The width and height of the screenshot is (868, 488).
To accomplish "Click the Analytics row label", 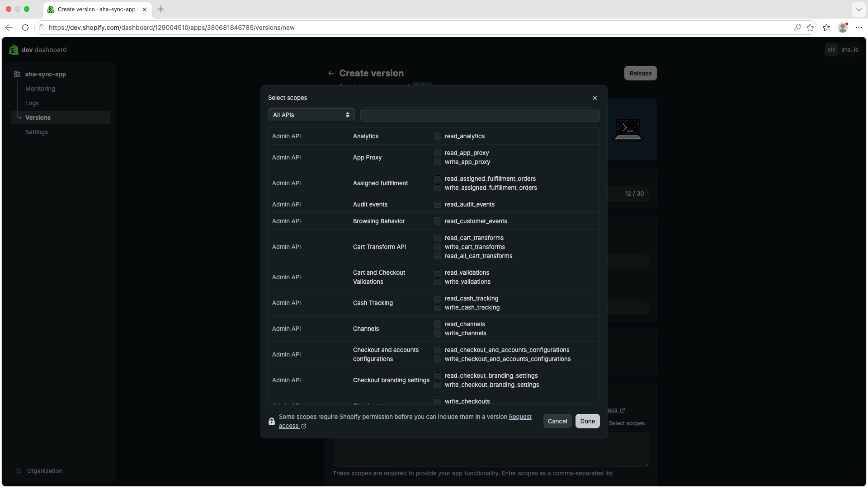I will pyautogui.click(x=365, y=136).
